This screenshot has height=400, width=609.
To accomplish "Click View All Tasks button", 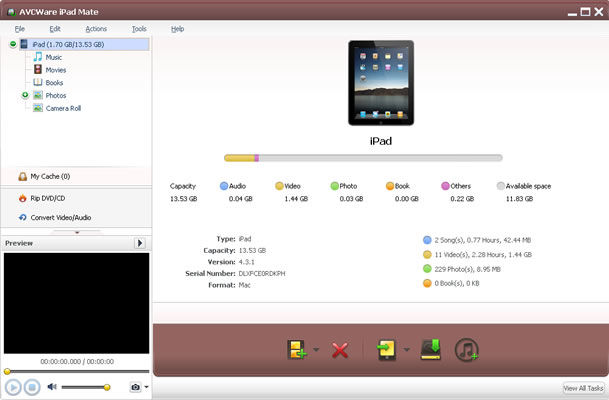I will coord(583,388).
